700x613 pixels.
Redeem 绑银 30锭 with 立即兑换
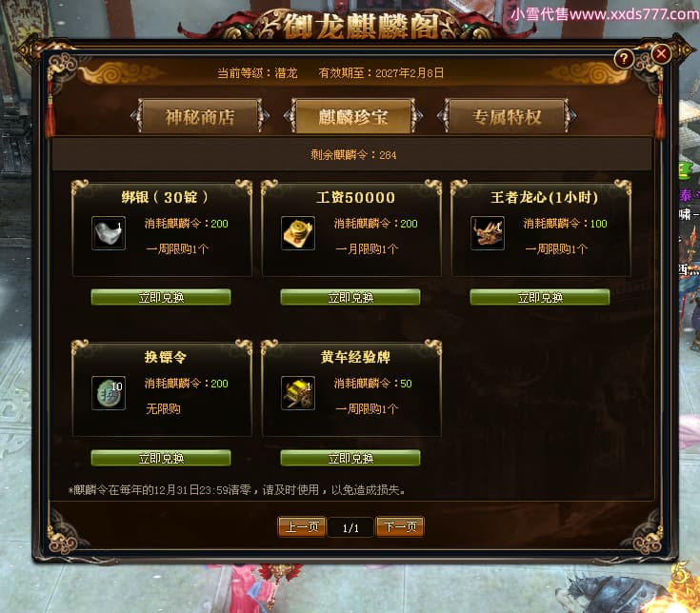pyautogui.click(x=161, y=297)
